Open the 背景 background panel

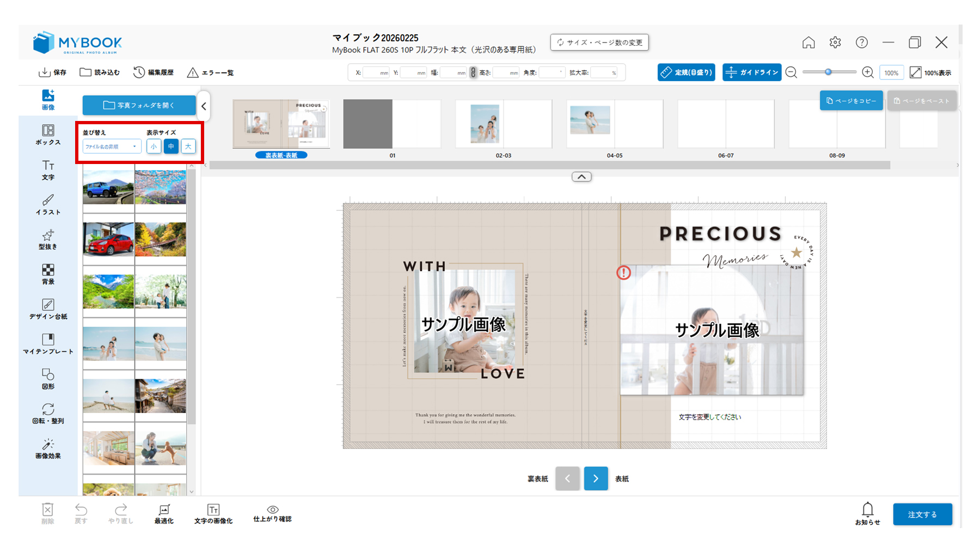pyautogui.click(x=48, y=274)
